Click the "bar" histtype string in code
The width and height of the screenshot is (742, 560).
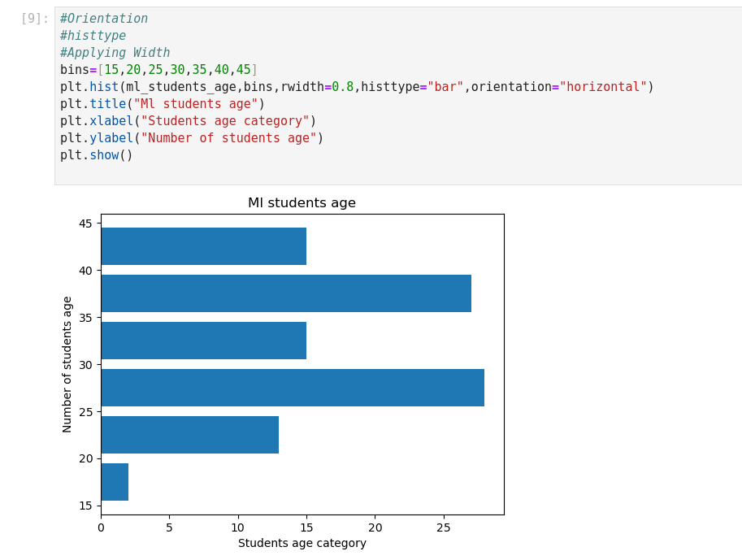point(445,87)
